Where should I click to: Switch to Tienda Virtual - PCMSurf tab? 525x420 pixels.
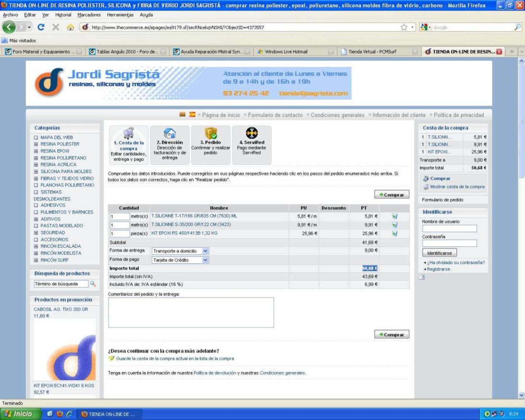tap(379, 51)
